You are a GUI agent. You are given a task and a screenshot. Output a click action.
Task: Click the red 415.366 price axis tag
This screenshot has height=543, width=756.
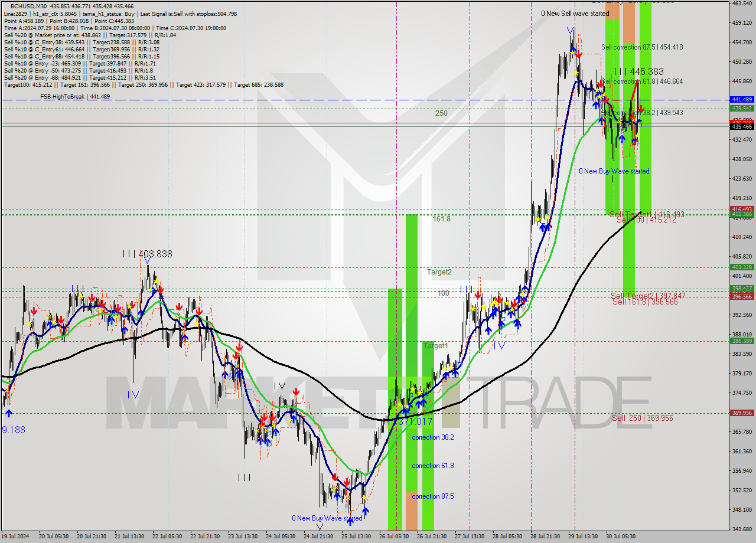pos(742,215)
